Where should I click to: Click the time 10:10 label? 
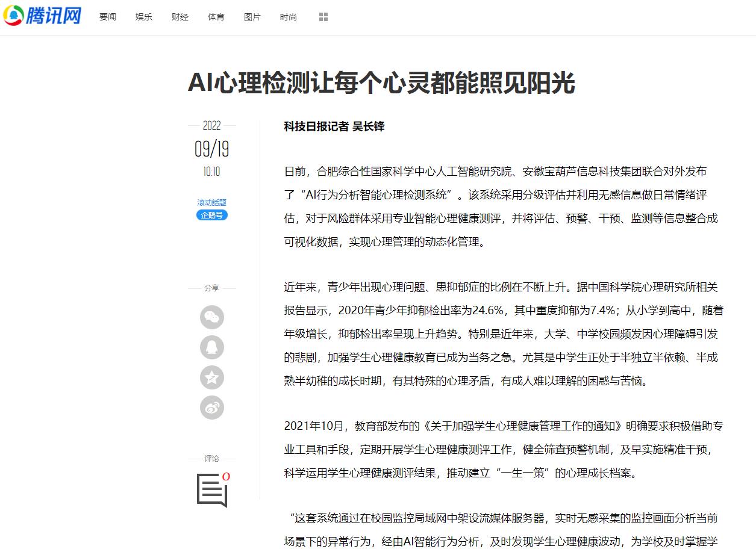click(x=212, y=172)
